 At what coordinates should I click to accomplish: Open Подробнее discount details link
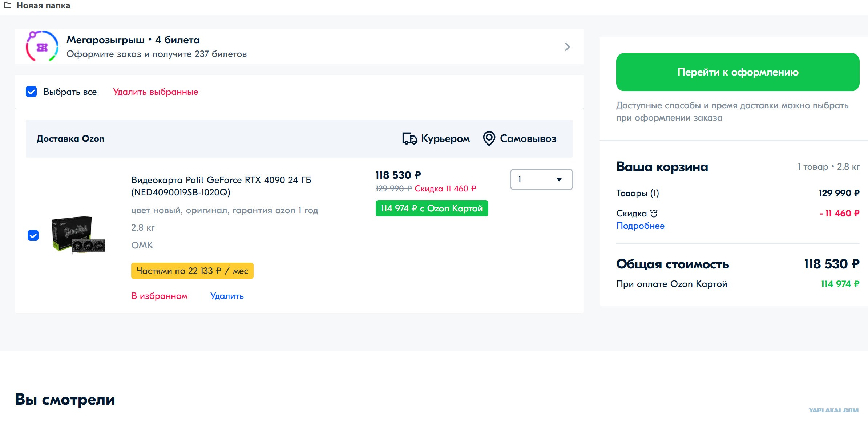tap(640, 226)
